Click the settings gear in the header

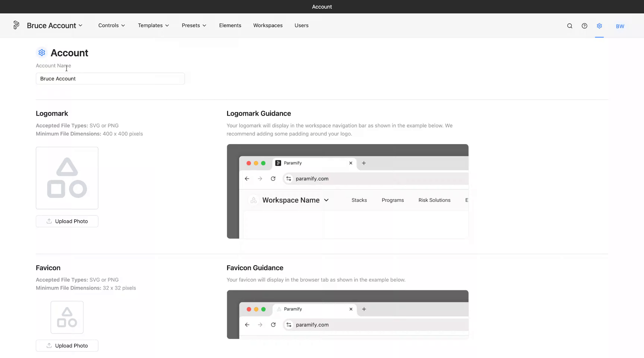(599, 26)
